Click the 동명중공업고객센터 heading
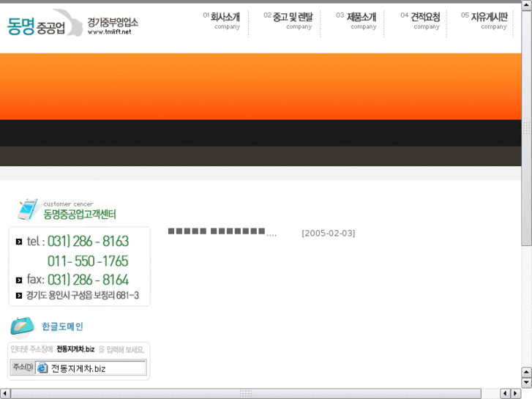The image size is (532, 399). pos(80,215)
